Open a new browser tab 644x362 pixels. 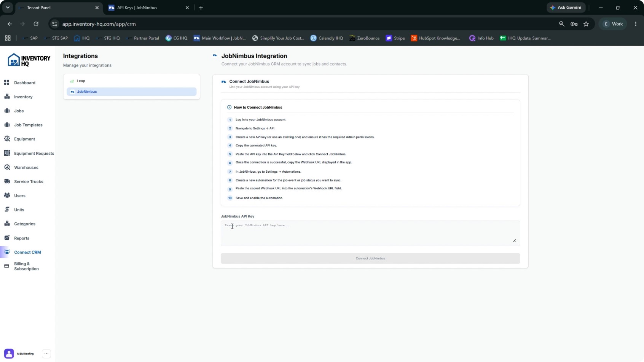click(201, 8)
